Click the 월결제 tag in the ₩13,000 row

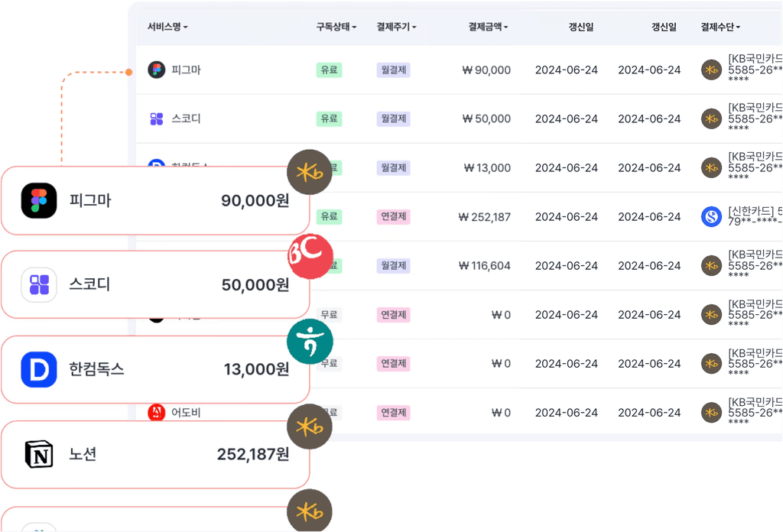click(x=394, y=167)
